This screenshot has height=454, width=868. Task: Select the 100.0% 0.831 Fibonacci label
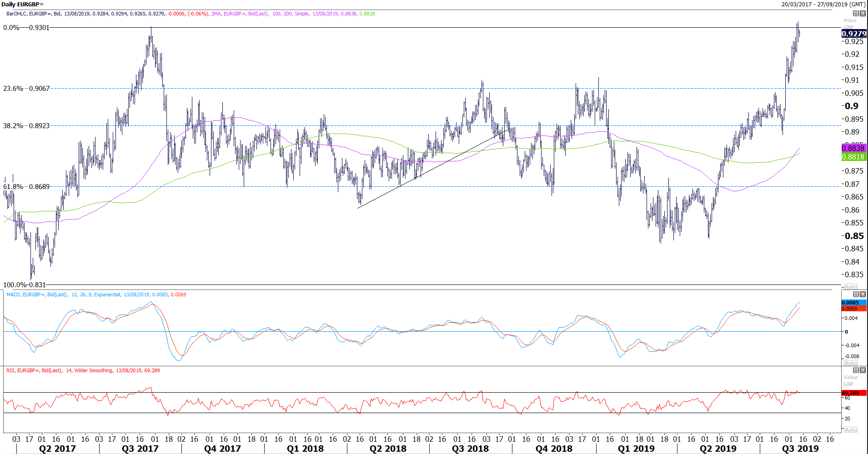(x=25, y=285)
